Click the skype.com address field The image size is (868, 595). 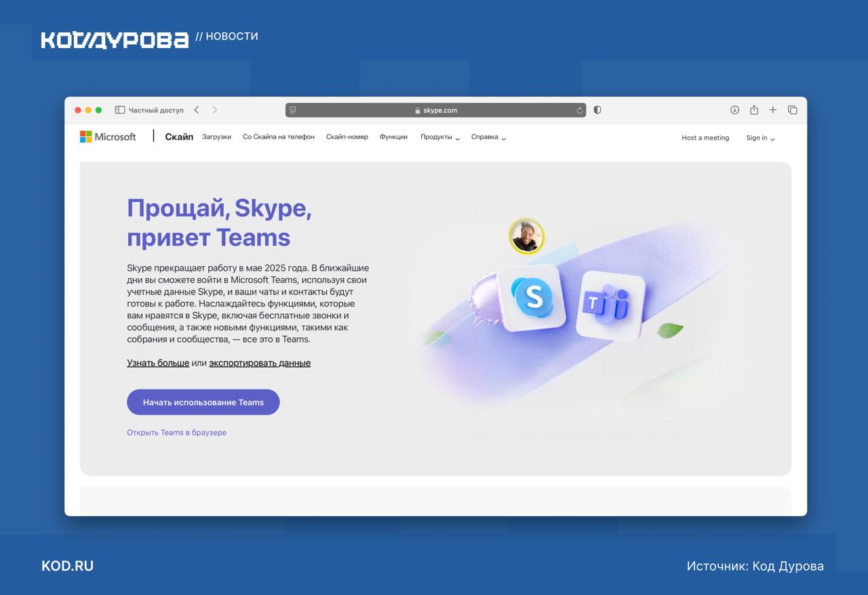pyautogui.click(x=436, y=110)
